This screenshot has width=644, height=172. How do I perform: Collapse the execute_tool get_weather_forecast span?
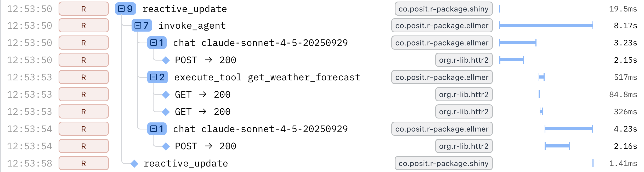(154, 77)
